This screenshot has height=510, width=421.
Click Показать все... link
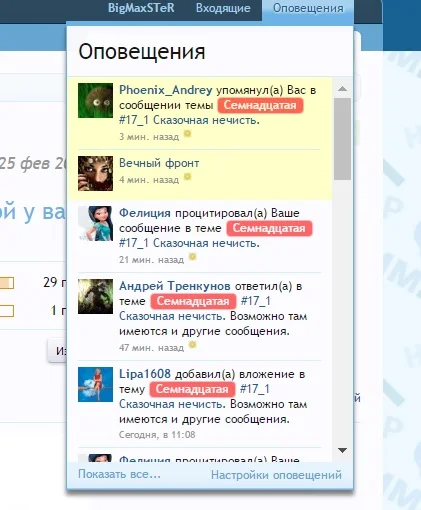(x=119, y=474)
